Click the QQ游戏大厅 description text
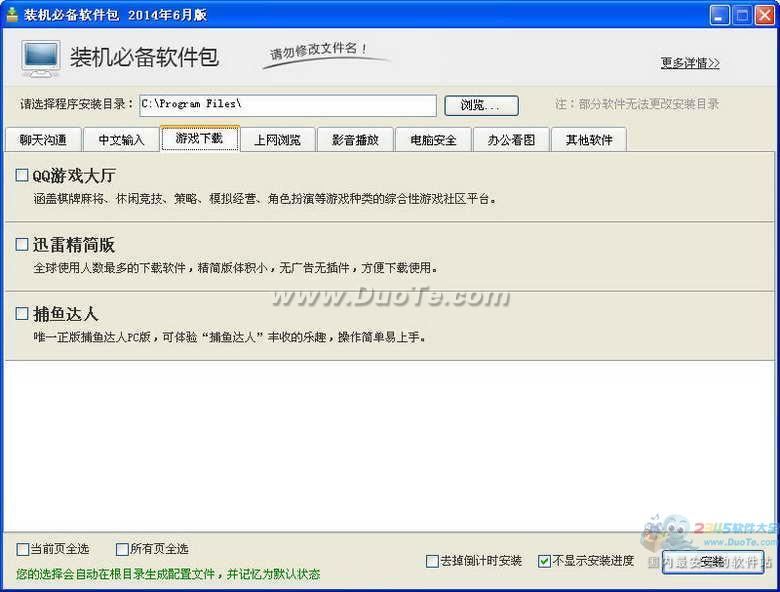The width and height of the screenshot is (780, 592). (x=265, y=199)
